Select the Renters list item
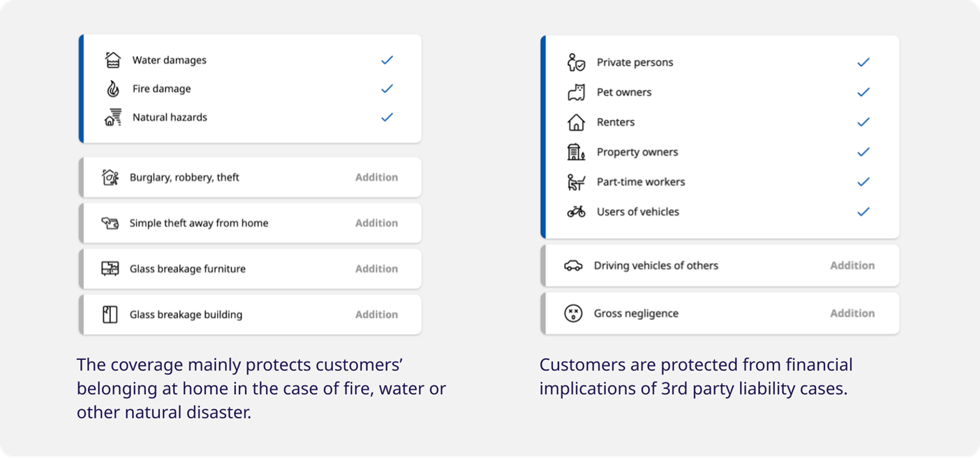This screenshot has height=459, width=980. click(x=616, y=122)
